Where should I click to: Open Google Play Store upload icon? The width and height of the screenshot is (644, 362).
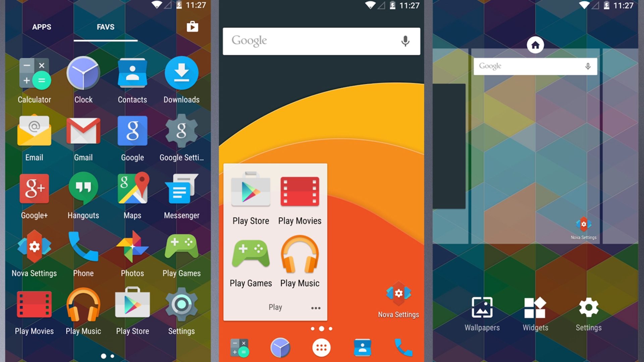[x=193, y=26]
